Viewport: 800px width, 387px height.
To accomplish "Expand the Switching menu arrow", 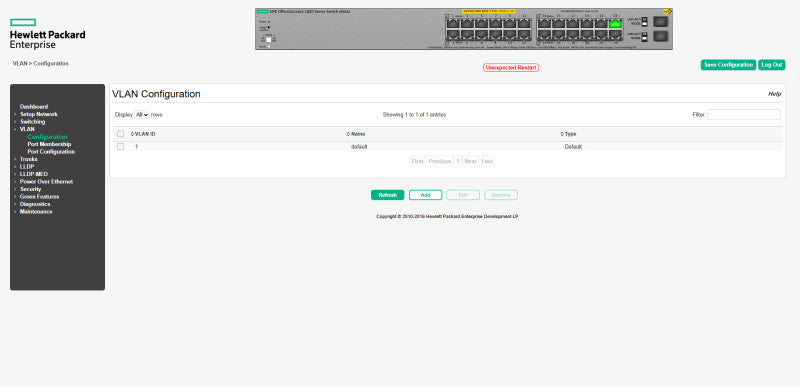I will (15, 122).
